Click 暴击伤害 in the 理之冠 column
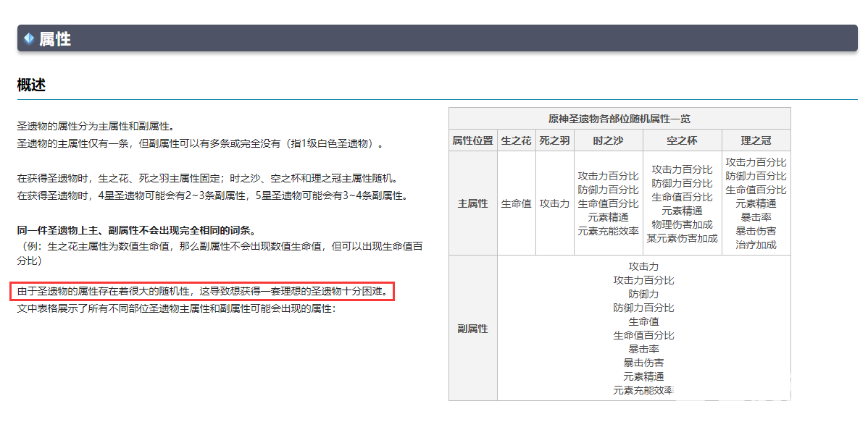 click(x=756, y=231)
